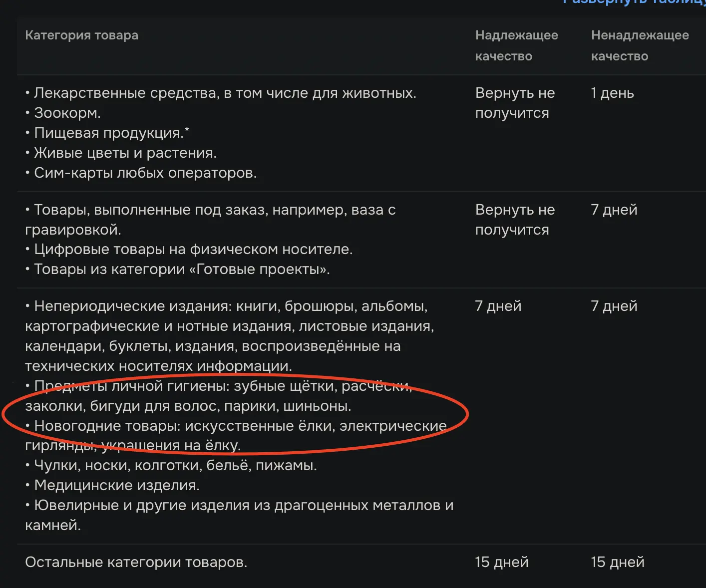Click 'Новогодние товары' list item
This screenshot has height=588, width=706.
pos(236,436)
